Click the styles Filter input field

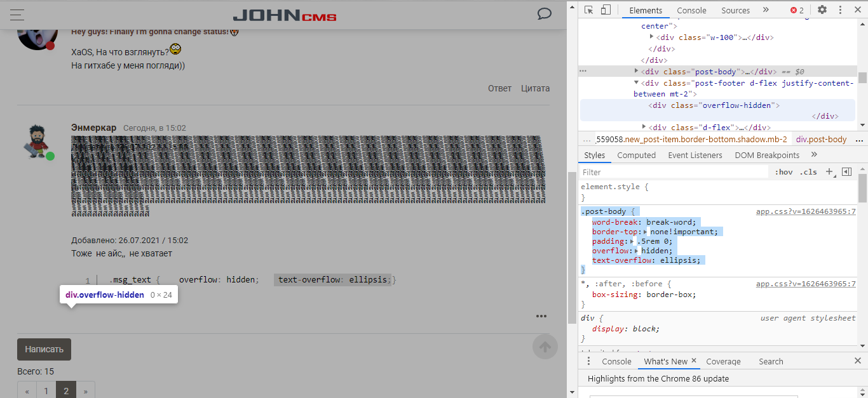[674, 172]
